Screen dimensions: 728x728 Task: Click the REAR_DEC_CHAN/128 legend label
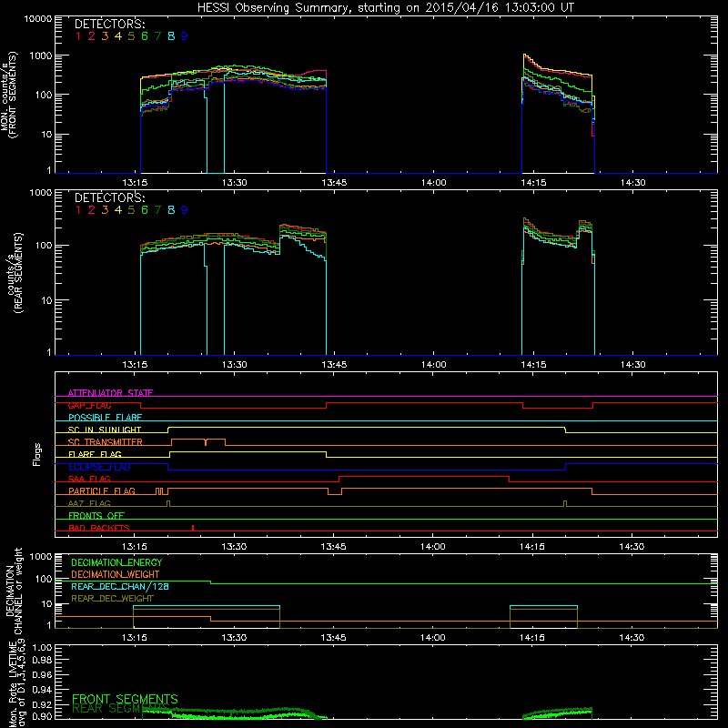tap(120, 587)
